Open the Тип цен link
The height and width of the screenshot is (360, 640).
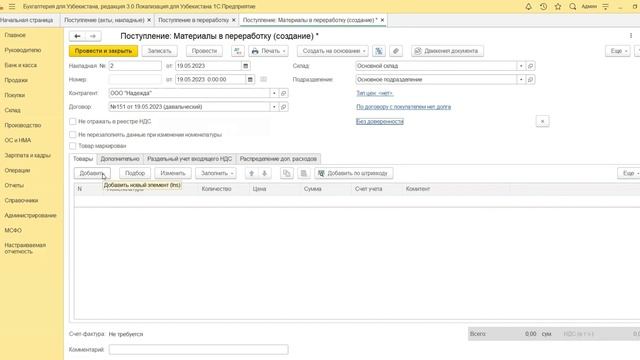(x=375, y=93)
